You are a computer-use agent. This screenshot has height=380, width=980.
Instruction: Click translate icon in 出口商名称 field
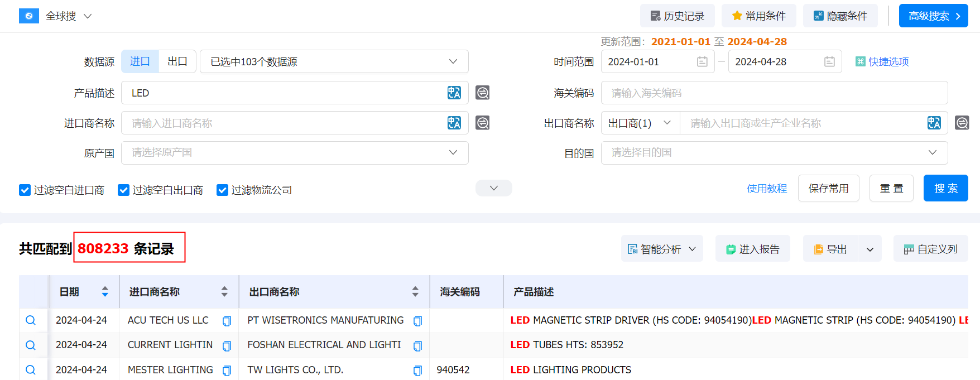pyautogui.click(x=934, y=123)
